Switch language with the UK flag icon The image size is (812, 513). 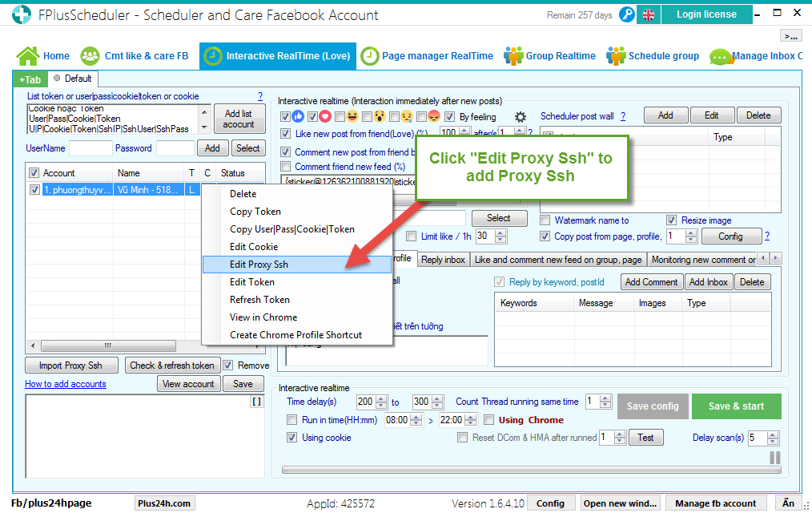(649, 15)
